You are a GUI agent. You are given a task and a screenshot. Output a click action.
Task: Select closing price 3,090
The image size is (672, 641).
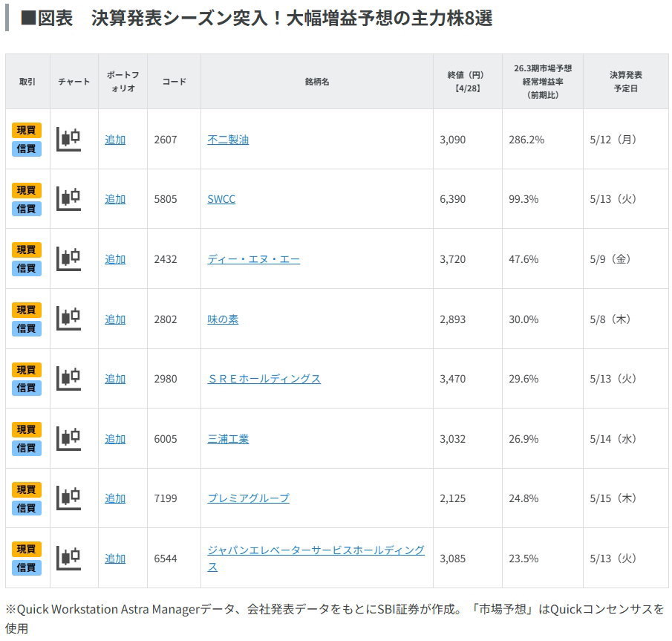pyautogui.click(x=452, y=140)
